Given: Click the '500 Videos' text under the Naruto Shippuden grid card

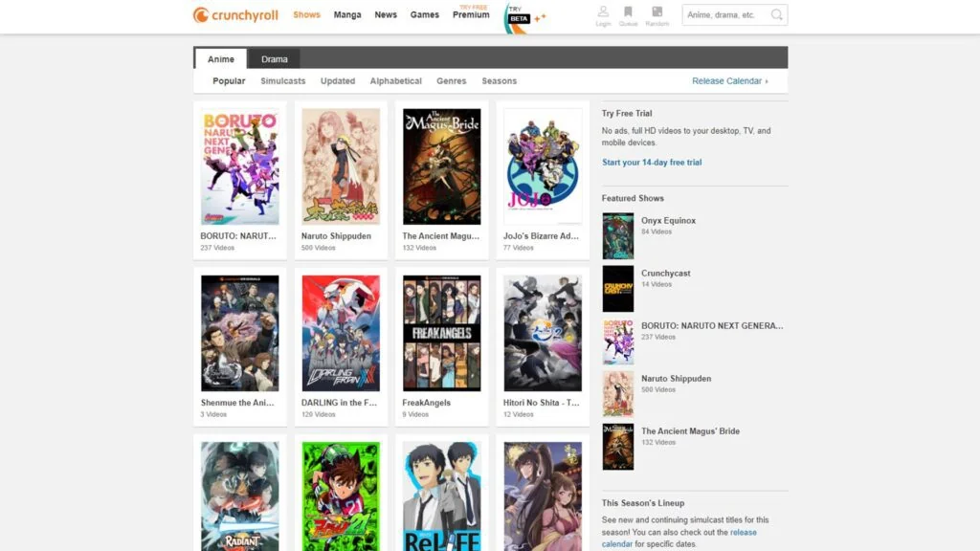Looking at the screenshot, I should click(x=318, y=248).
